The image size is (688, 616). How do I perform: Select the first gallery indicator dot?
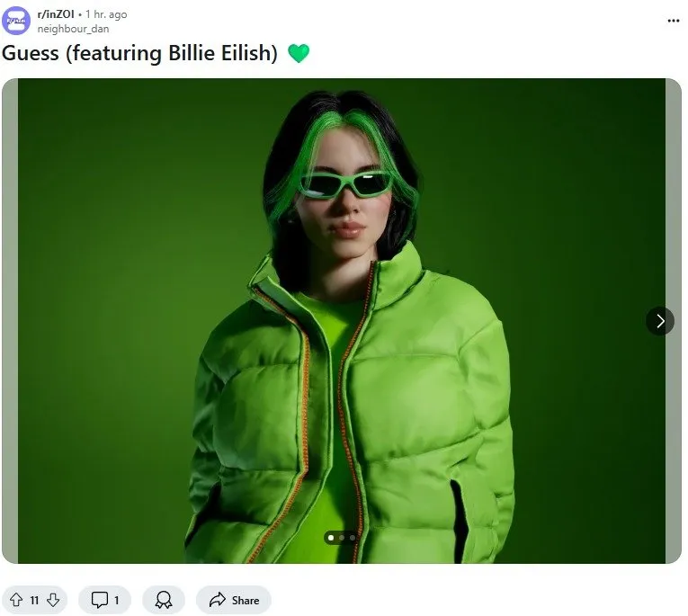[x=331, y=538]
